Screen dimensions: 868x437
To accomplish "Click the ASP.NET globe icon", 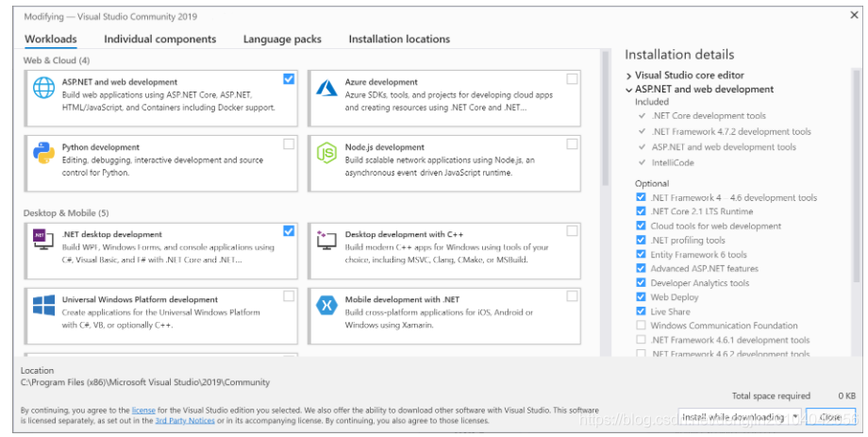I will tap(43, 88).
